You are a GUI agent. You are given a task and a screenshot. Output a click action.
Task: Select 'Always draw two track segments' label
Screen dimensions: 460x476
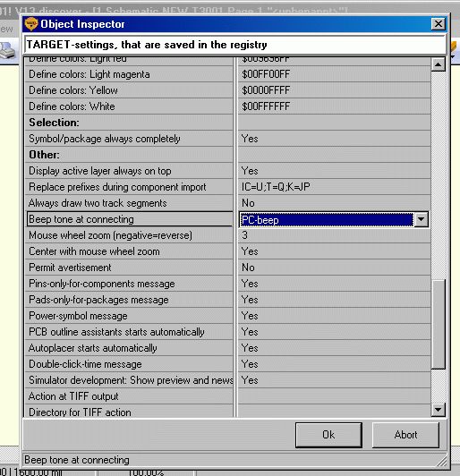[98, 203]
